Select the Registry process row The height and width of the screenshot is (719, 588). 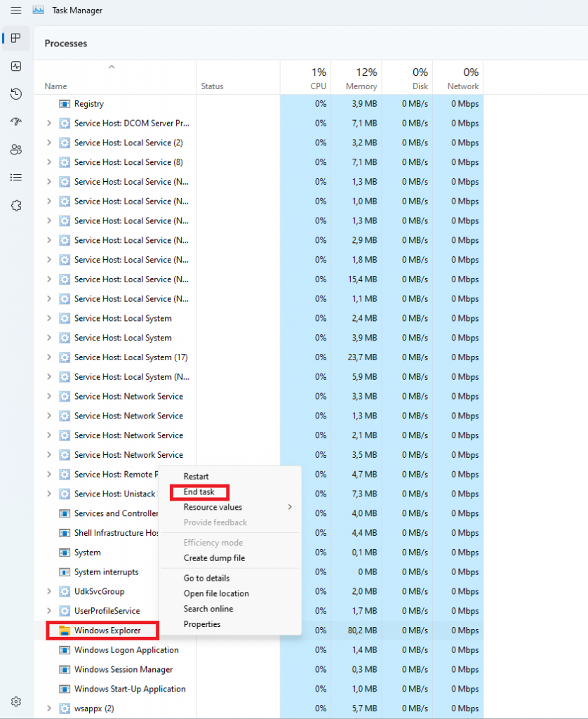[258, 104]
